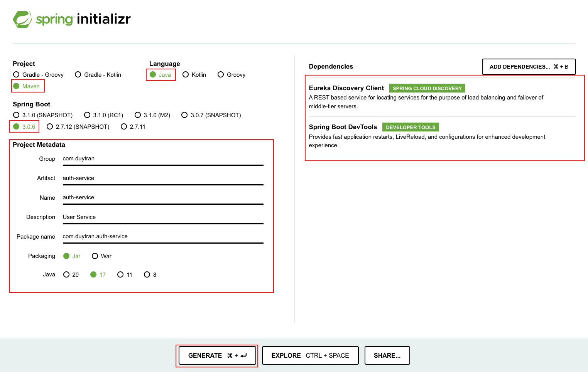588x372 pixels.
Task: Click the Spring Initializr leaf logo
Action: point(23,19)
